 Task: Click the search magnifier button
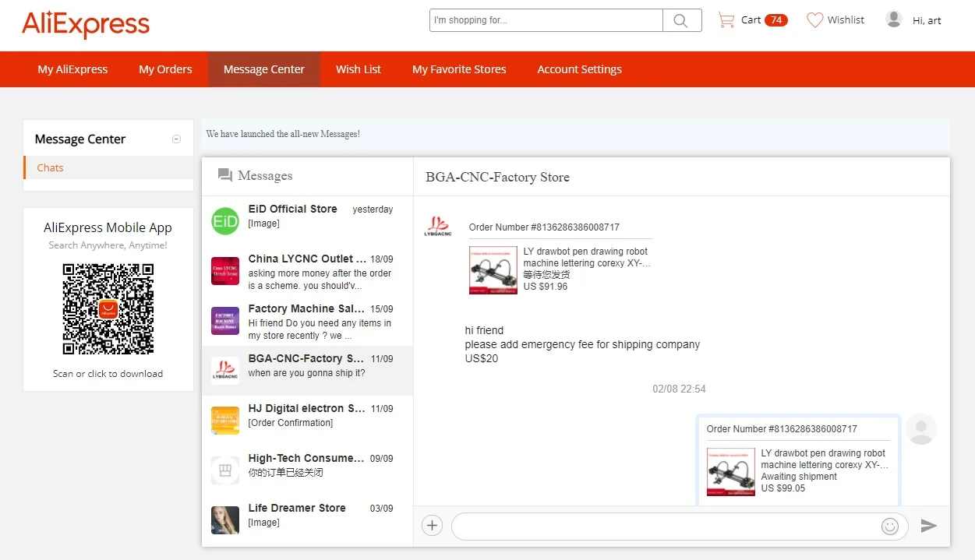click(682, 20)
